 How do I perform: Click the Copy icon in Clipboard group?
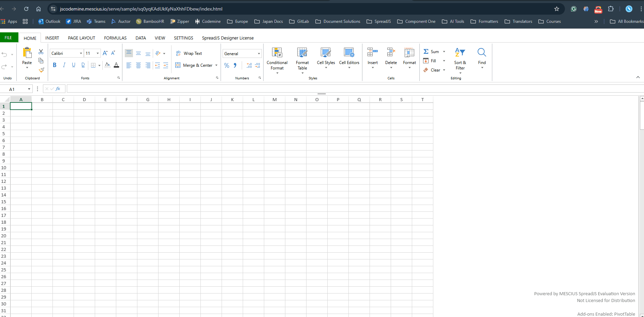coord(41,61)
